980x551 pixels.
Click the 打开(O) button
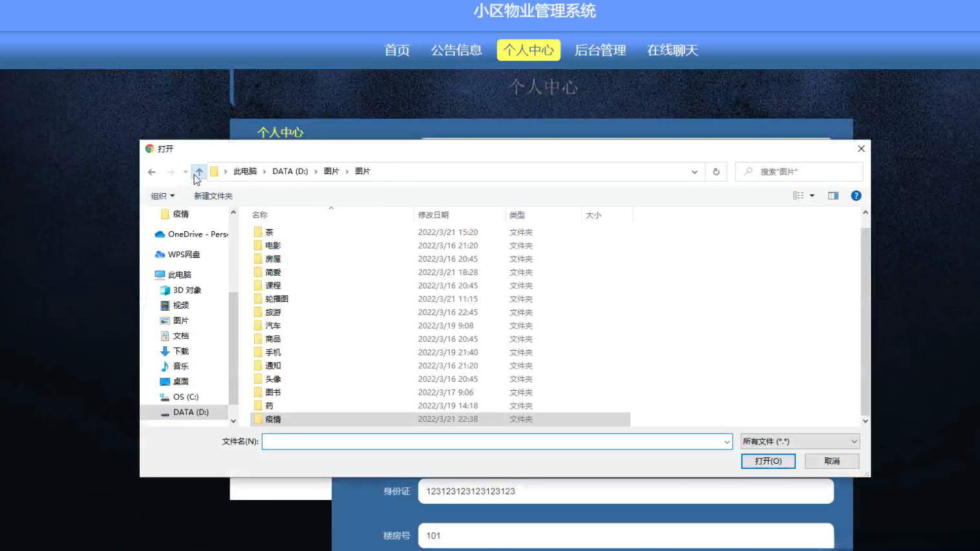(768, 461)
